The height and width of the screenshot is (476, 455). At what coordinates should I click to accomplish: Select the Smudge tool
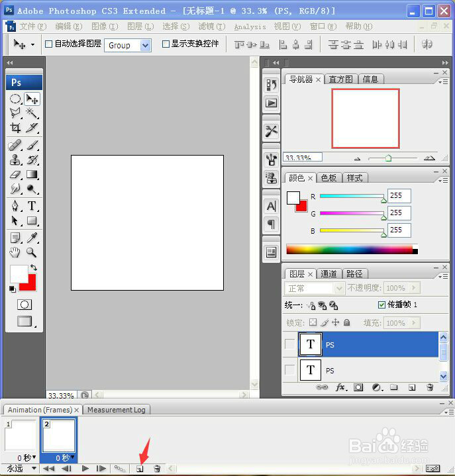15,189
